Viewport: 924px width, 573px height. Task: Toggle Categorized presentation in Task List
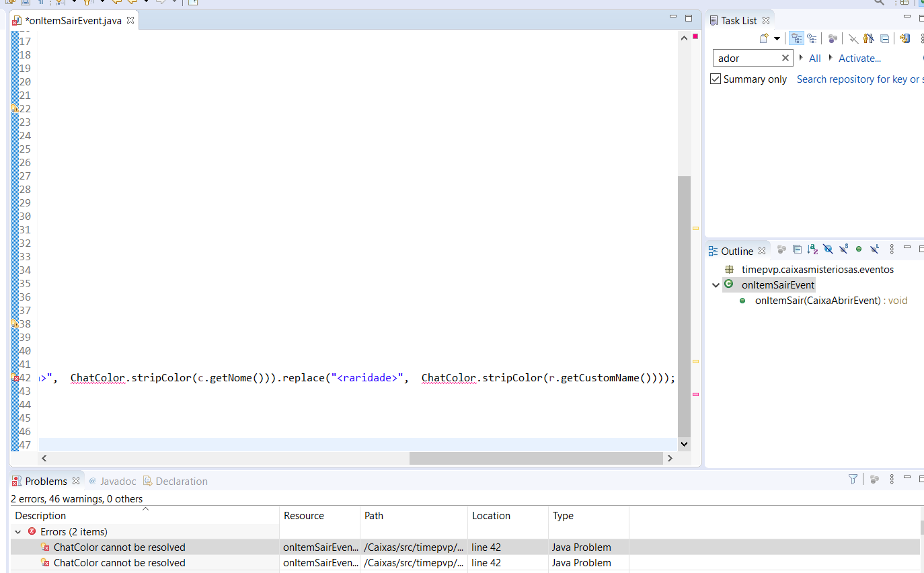pyautogui.click(x=797, y=39)
